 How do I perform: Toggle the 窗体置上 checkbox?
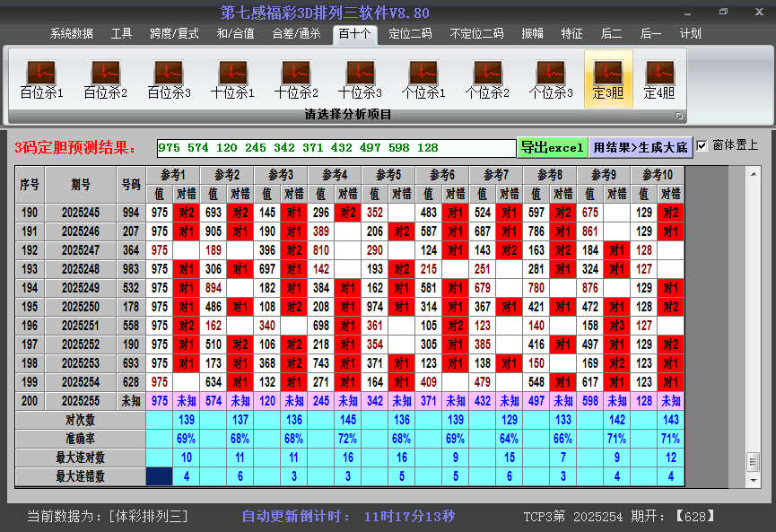click(x=702, y=145)
